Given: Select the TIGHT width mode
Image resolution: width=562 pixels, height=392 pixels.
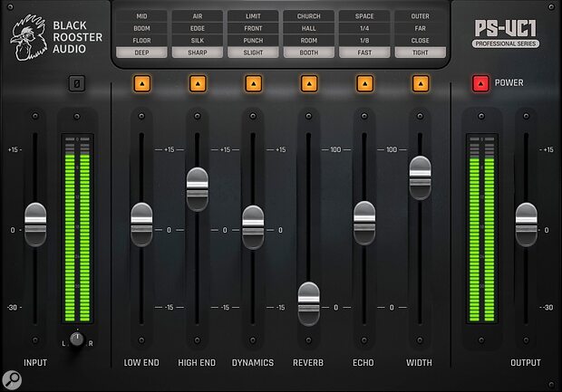Looking at the screenshot, I should tap(421, 53).
